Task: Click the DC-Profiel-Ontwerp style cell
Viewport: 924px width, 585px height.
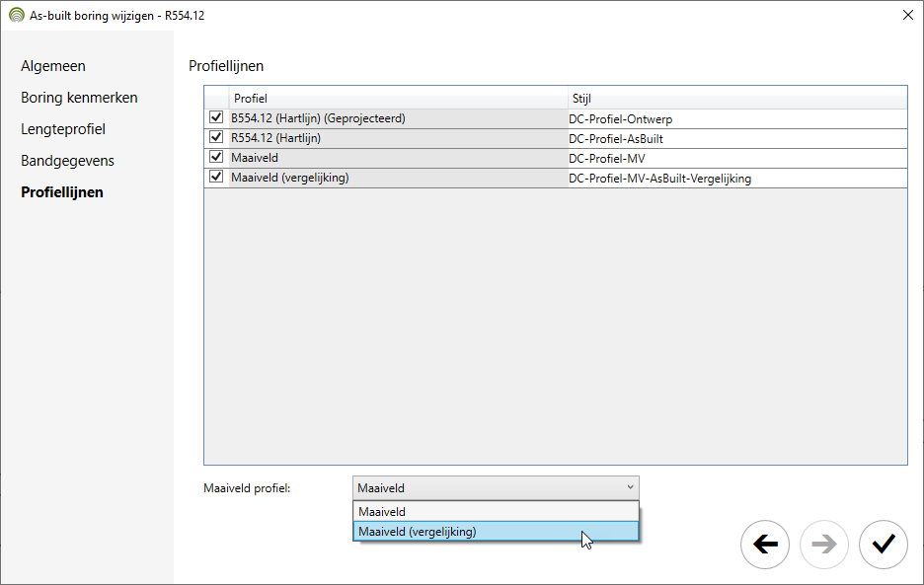Action: pos(737,119)
